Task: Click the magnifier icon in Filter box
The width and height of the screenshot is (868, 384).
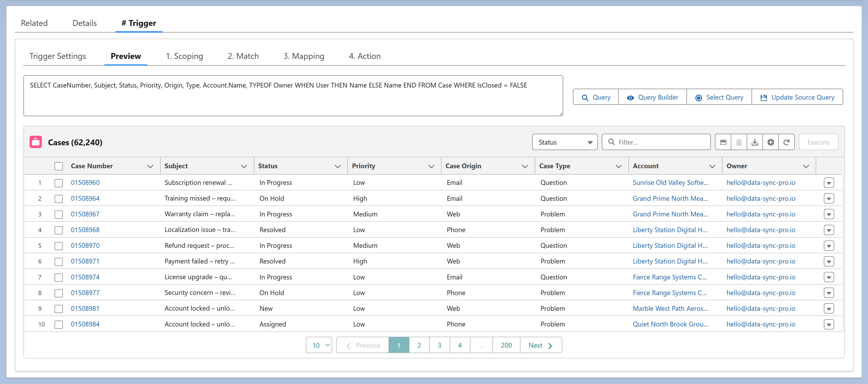Action: (x=611, y=142)
